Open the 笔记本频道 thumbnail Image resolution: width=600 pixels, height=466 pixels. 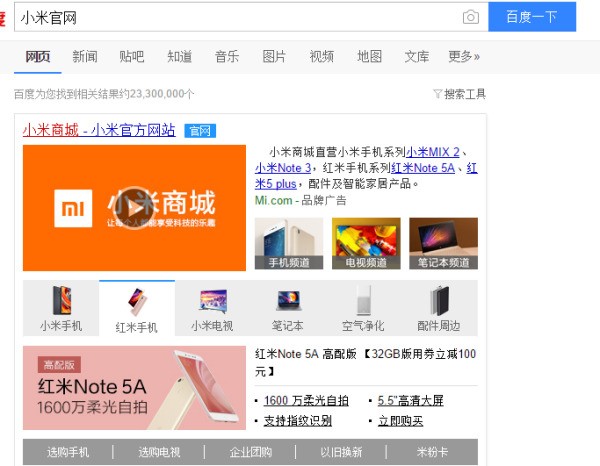point(443,244)
